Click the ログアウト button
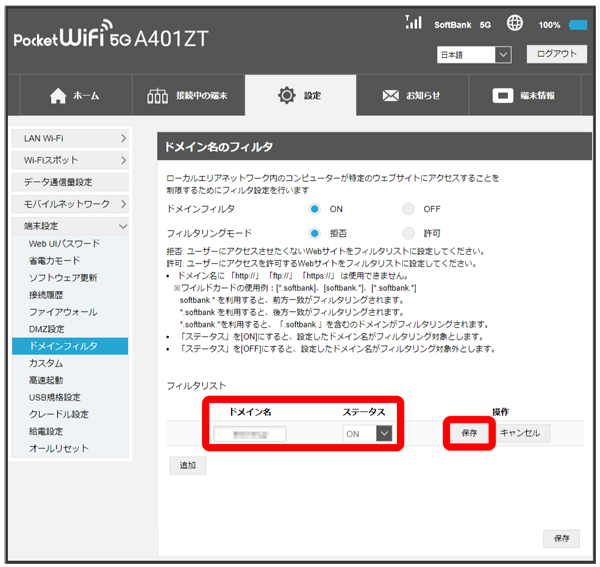Image resolution: width=600 pixels, height=567 pixels. point(557,54)
